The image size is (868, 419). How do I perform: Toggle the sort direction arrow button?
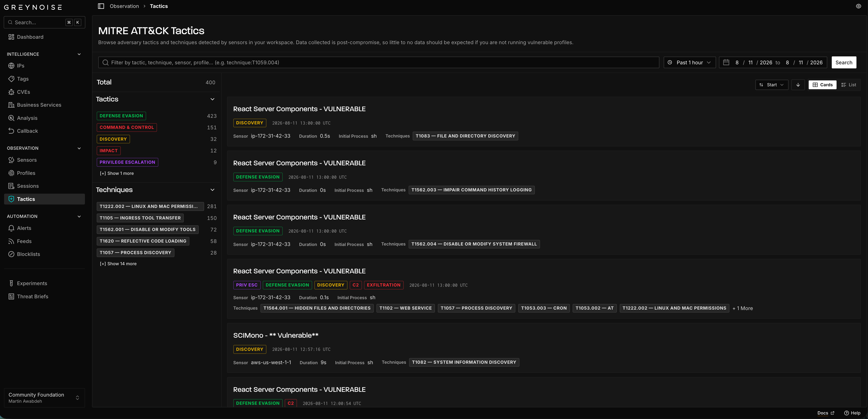[798, 85]
